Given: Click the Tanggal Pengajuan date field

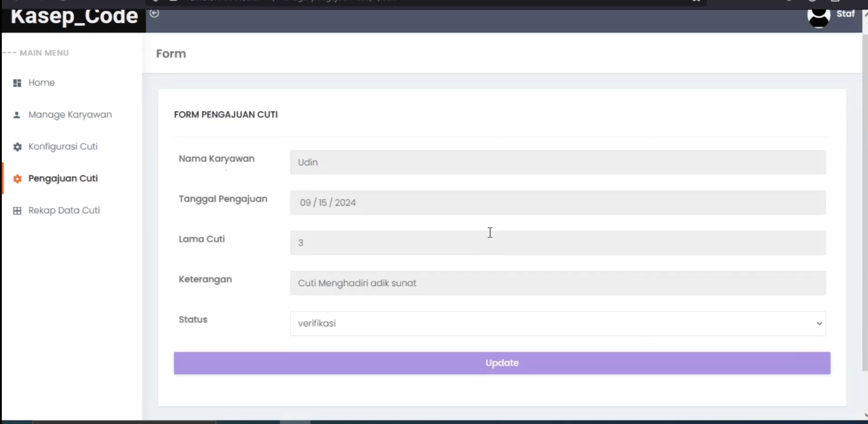Looking at the screenshot, I should tap(558, 202).
